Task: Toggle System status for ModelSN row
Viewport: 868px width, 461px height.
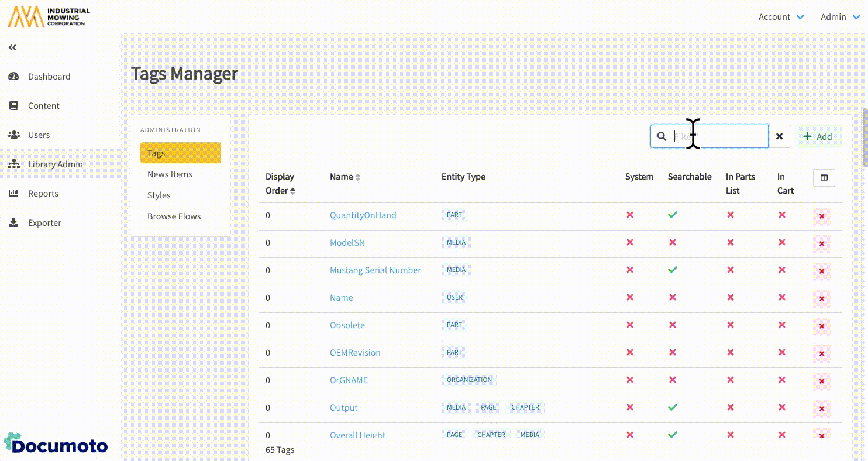Action: [630, 243]
